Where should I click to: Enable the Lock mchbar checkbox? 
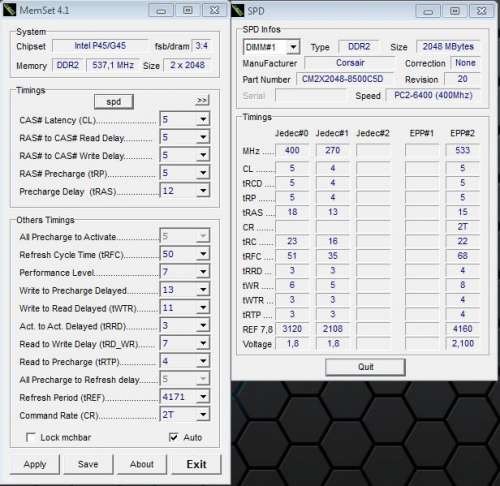pos(31,437)
